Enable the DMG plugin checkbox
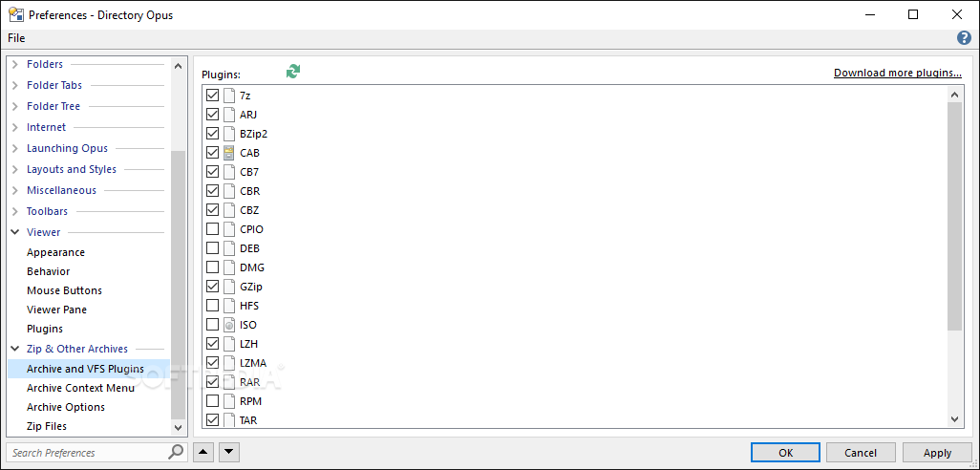The image size is (980, 470). 212,267
